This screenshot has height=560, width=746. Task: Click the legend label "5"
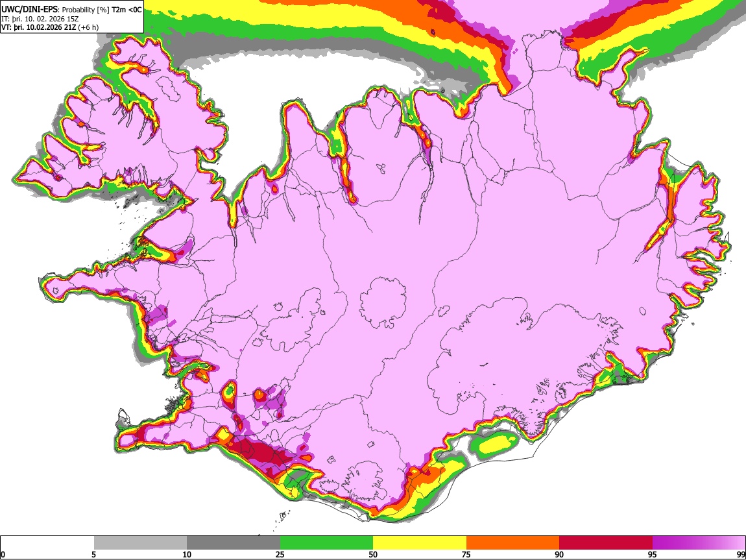pyautogui.click(x=93, y=555)
